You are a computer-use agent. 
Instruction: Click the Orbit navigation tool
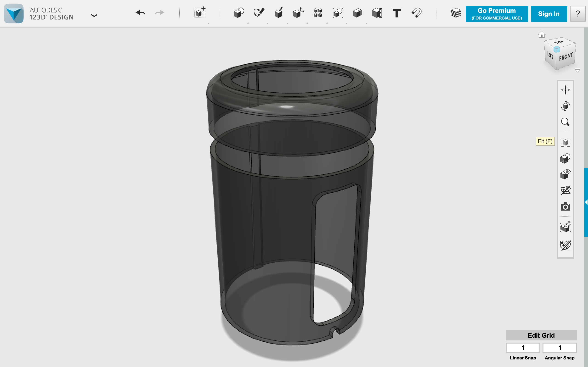(565, 106)
